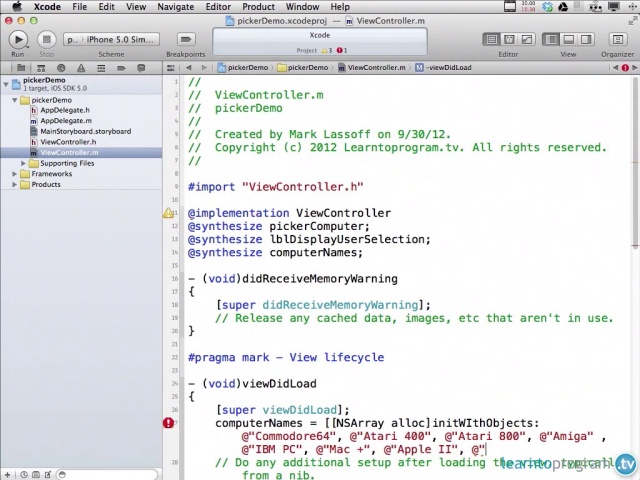The height and width of the screenshot is (480, 640).
Task: Add a new file with the plus button
Action: point(7,474)
